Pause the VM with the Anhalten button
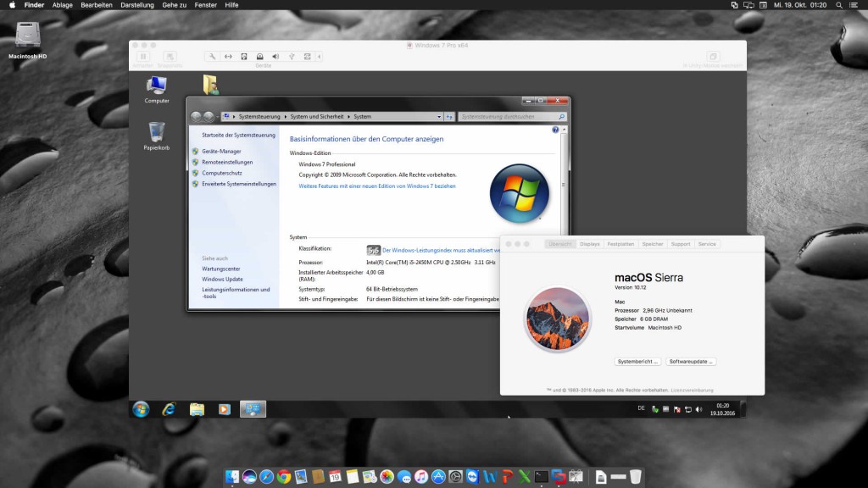This screenshot has height=488, width=868. click(142, 57)
